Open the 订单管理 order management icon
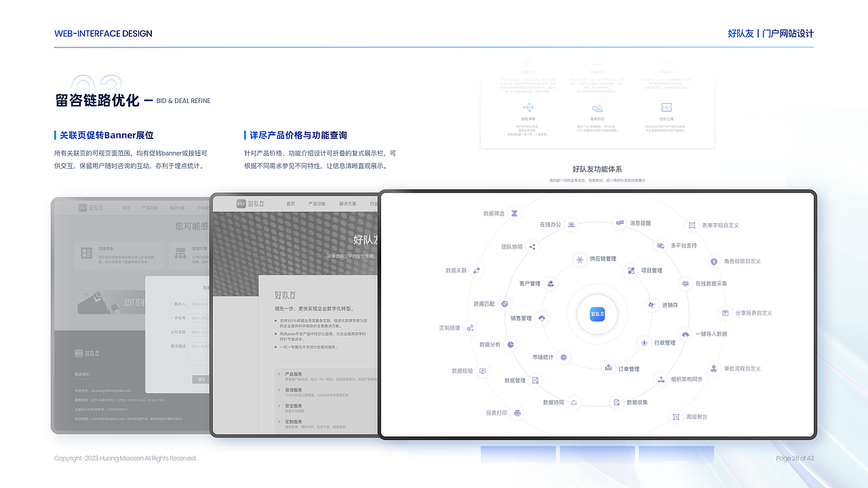 pos(608,368)
